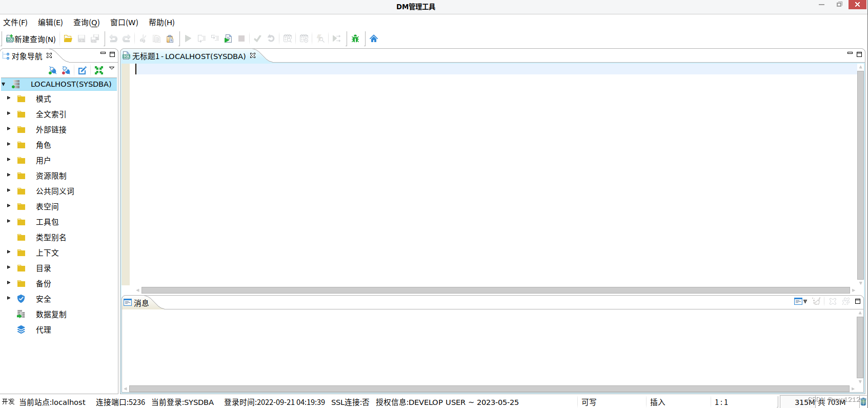Select the 数据复制 tree item
868x408 pixels.
pyautogui.click(x=51, y=315)
